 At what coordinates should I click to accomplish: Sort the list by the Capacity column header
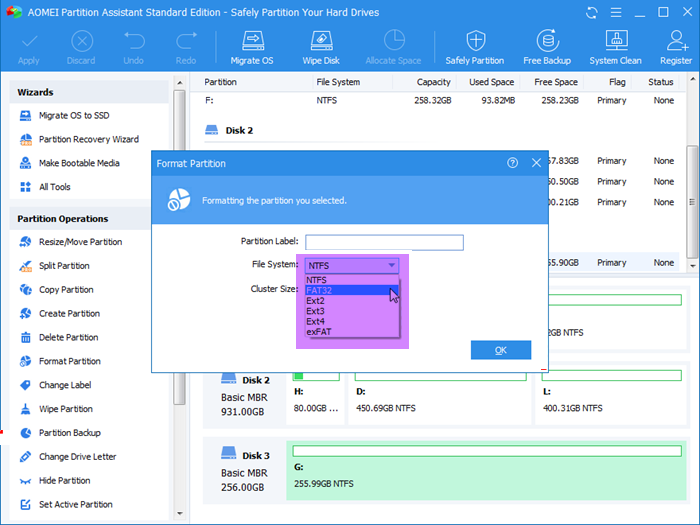click(x=433, y=82)
